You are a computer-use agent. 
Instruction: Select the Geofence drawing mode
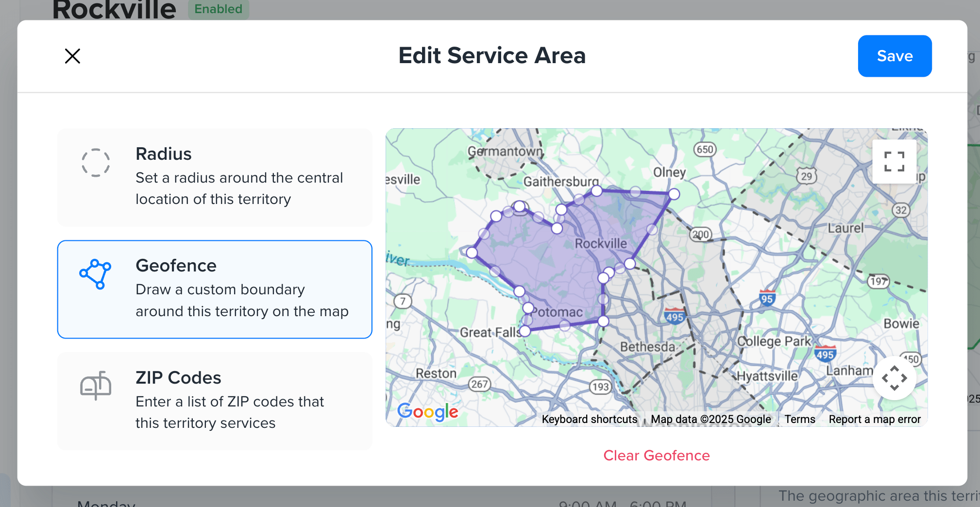214,289
